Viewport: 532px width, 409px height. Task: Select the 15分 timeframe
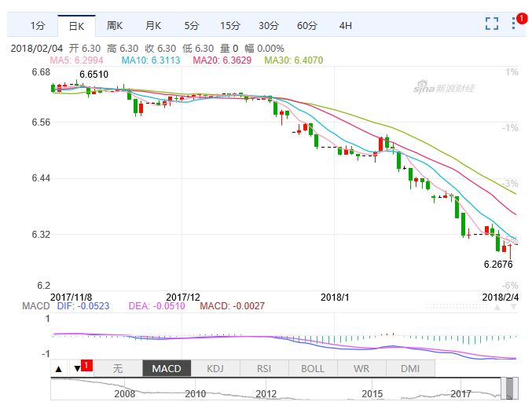point(230,25)
